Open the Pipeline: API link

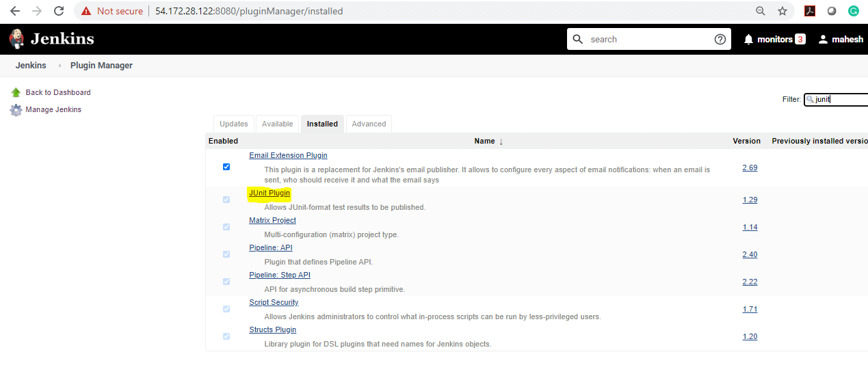coord(270,248)
